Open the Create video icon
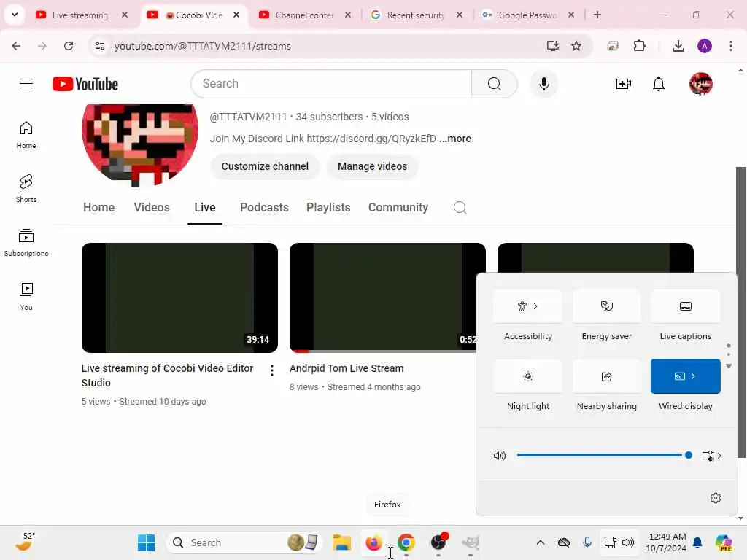Screen dimensions: 747x560 (x=623, y=84)
